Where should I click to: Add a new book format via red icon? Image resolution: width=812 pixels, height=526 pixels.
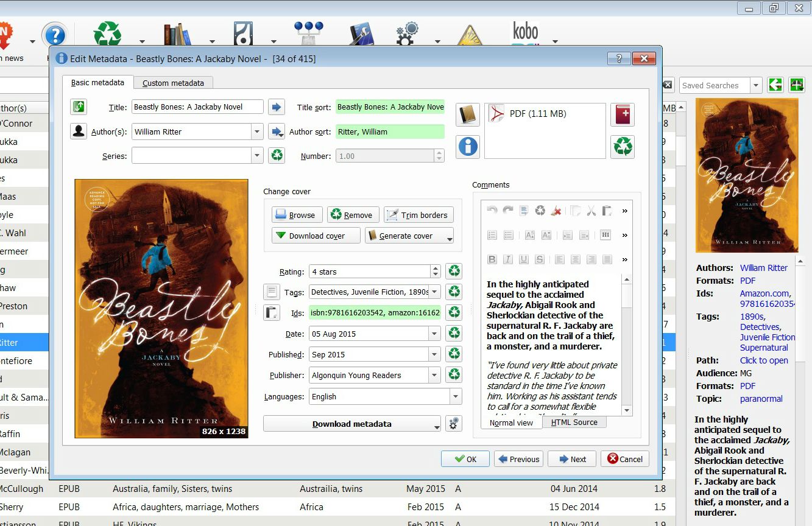622,114
